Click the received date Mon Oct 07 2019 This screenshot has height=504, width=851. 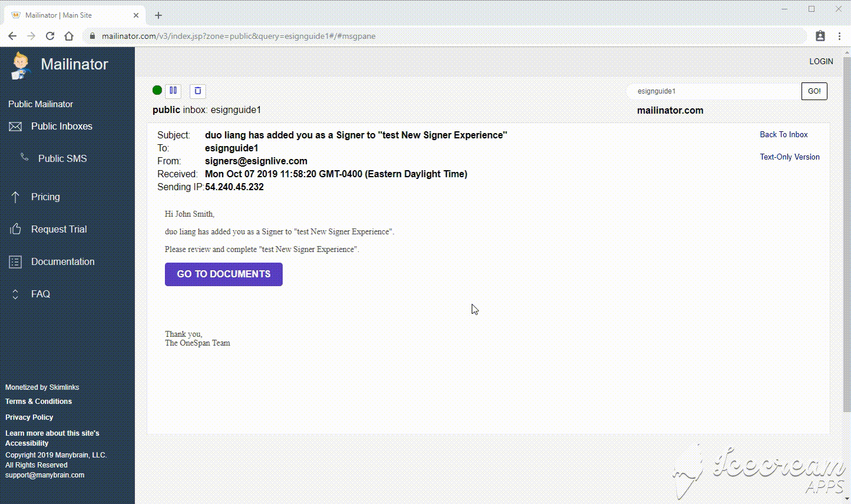point(336,174)
